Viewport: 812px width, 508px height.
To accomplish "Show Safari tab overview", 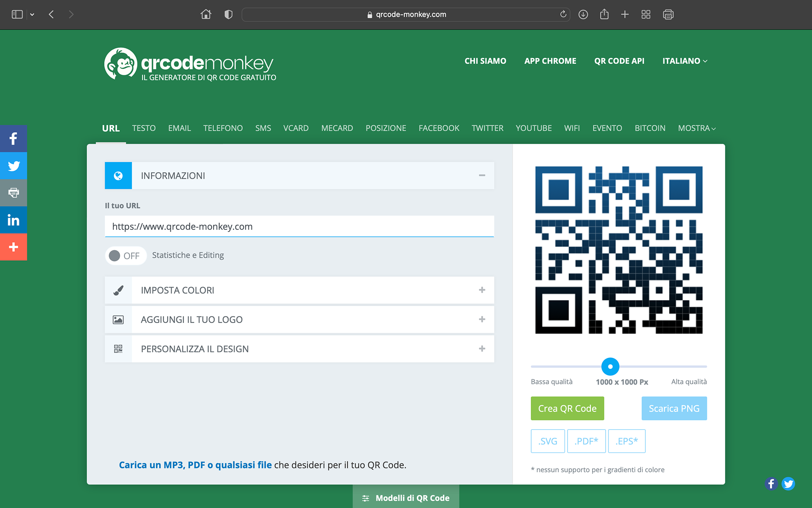I will point(646,14).
